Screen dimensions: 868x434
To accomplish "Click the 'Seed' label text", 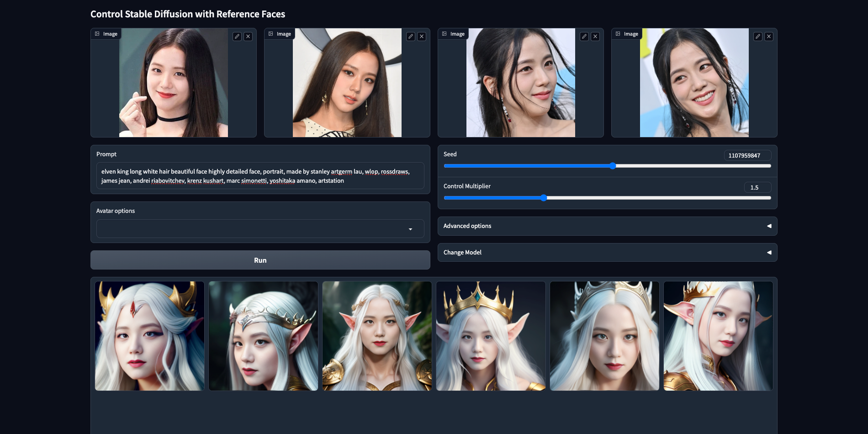I will [450, 154].
